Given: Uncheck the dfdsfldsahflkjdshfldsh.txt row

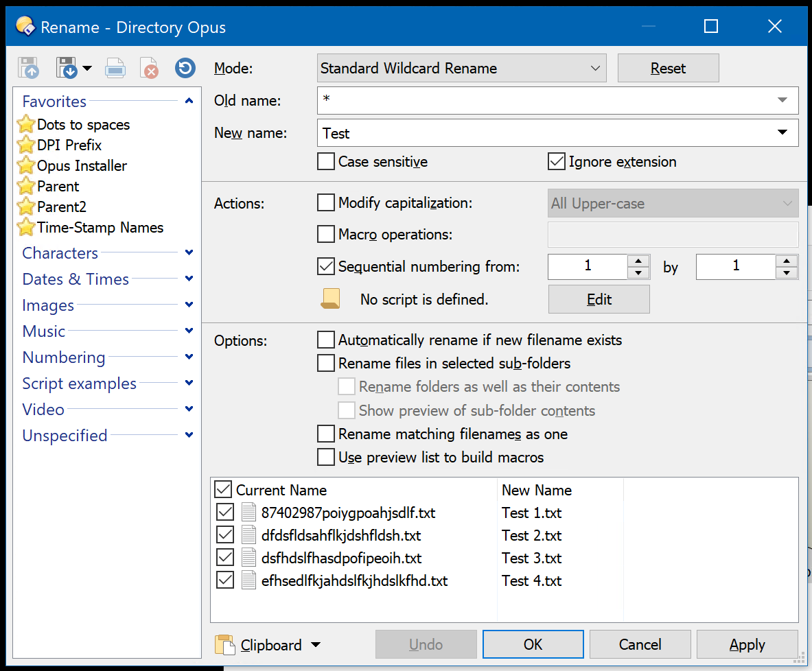Looking at the screenshot, I should coord(224,535).
